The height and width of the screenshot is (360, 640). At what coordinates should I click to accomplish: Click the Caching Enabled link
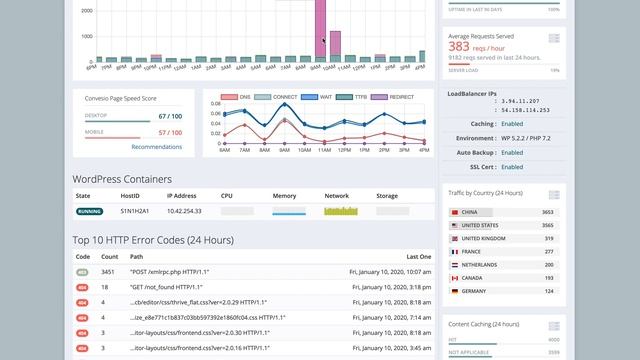[x=512, y=124]
